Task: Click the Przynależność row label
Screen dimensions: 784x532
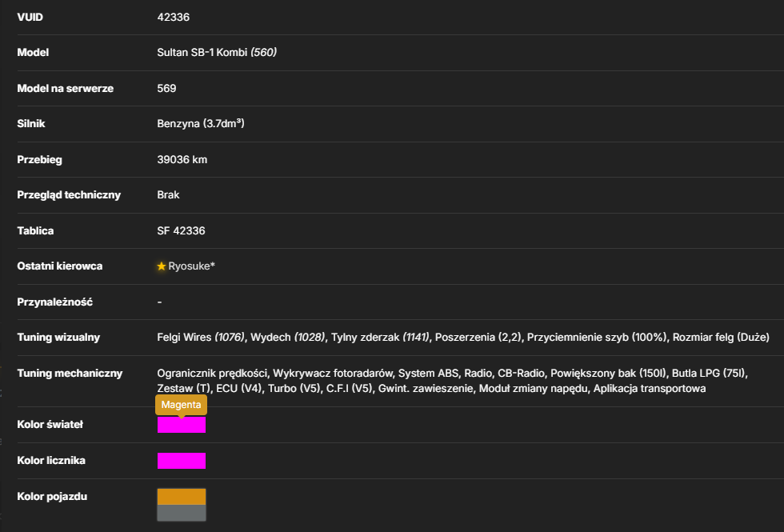Action: pos(55,302)
